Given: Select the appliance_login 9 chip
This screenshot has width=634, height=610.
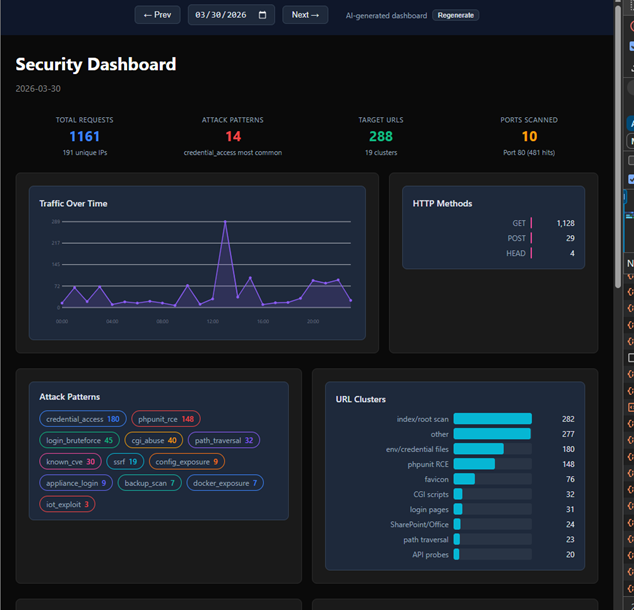Looking at the screenshot, I should tap(76, 483).
